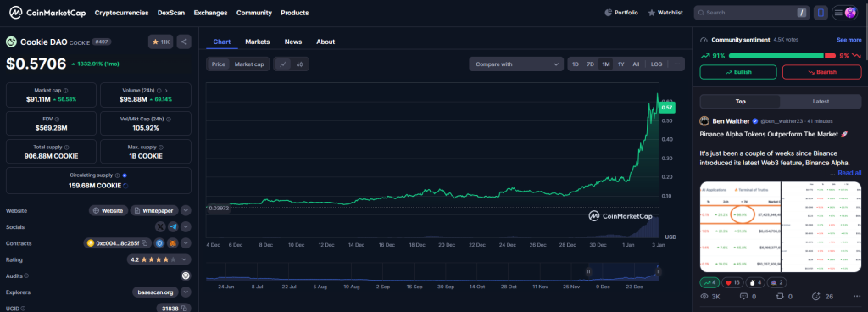Open the X (Twitter) social link
868x312 pixels.
(x=160, y=227)
